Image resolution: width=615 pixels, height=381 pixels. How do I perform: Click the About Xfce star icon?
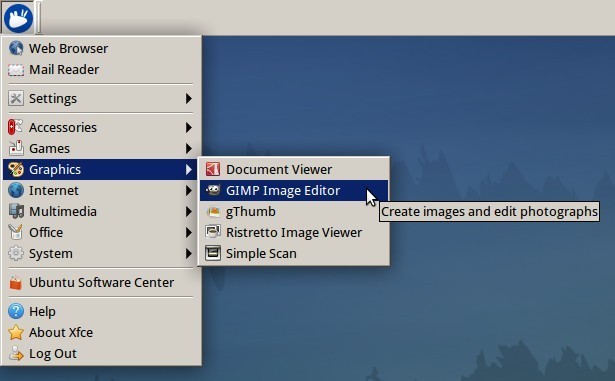[16, 332]
